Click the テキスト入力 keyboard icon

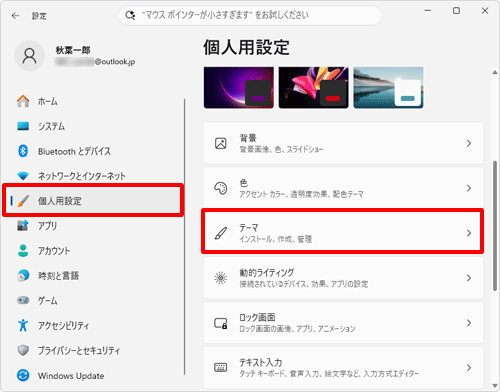click(221, 367)
